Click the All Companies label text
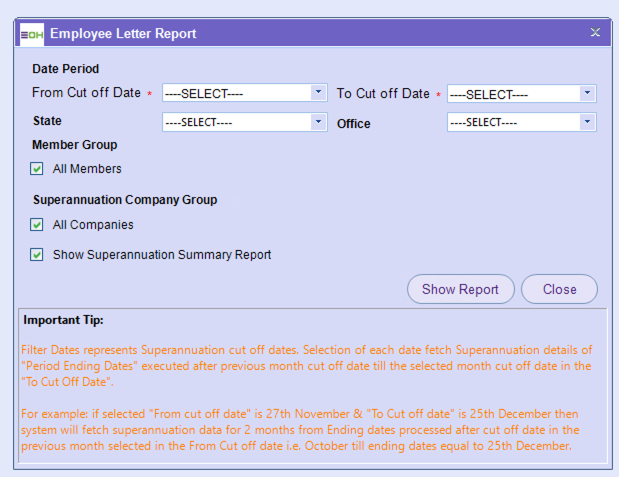 (x=93, y=225)
